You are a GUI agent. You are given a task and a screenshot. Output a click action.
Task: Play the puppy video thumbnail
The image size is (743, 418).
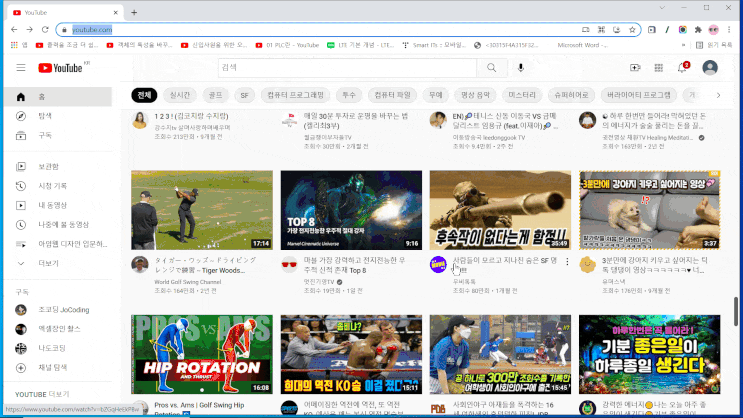[649, 210]
